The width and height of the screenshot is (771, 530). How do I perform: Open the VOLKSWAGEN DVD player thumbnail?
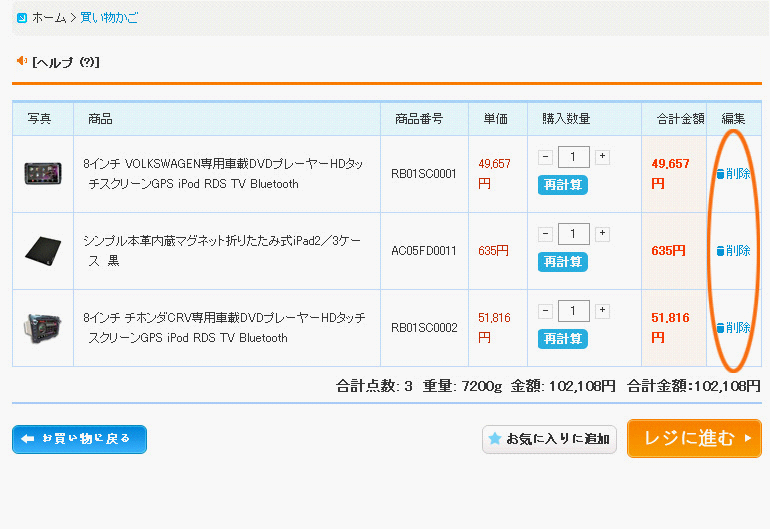click(x=43, y=174)
